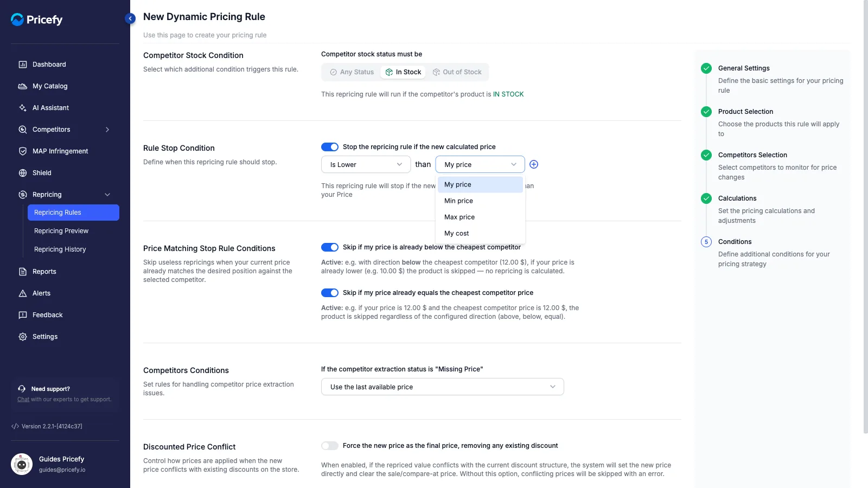The width and height of the screenshot is (868, 488).
Task: Toggle Skip if price already below cheapest
Action: (330, 247)
